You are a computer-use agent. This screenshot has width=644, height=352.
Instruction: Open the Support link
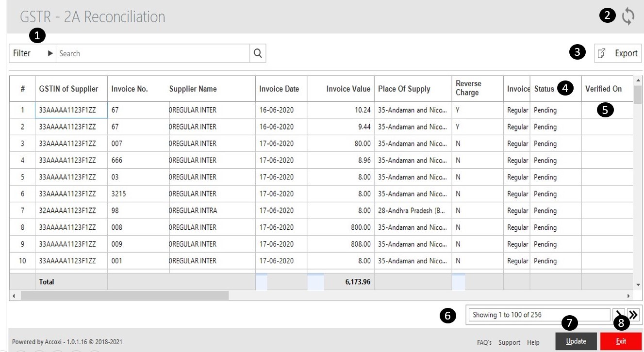[x=509, y=342]
